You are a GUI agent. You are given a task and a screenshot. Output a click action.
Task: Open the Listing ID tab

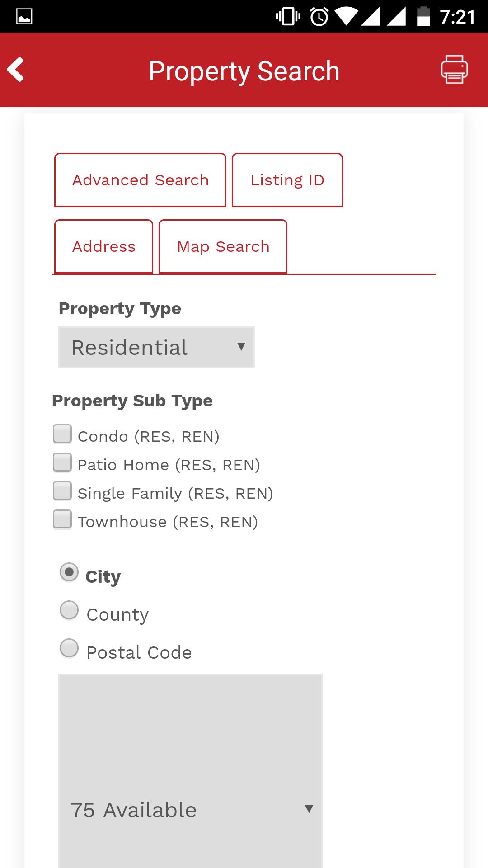tap(287, 180)
